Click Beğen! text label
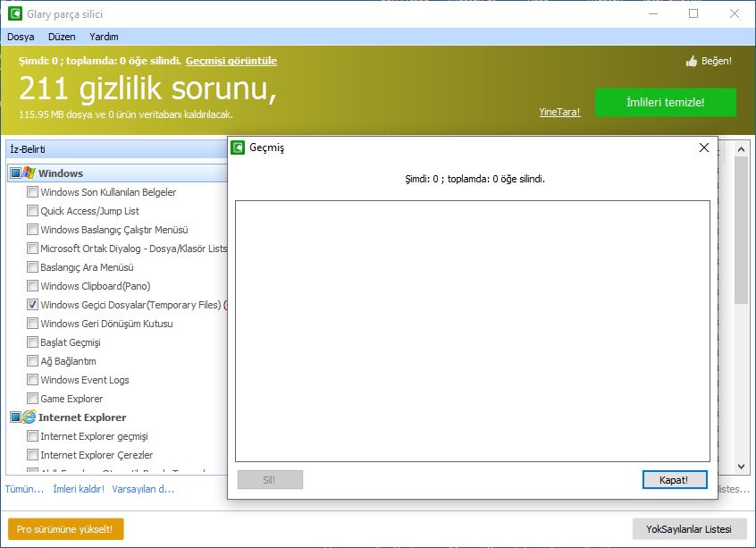Image resolution: width=756 pixels, height=548 pixels. point(717,62)
